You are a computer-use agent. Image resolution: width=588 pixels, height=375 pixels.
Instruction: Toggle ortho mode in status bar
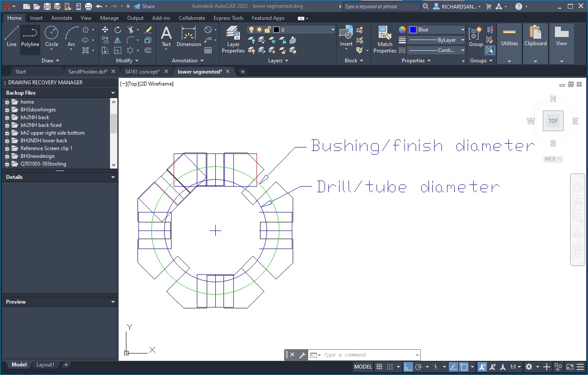408,367
